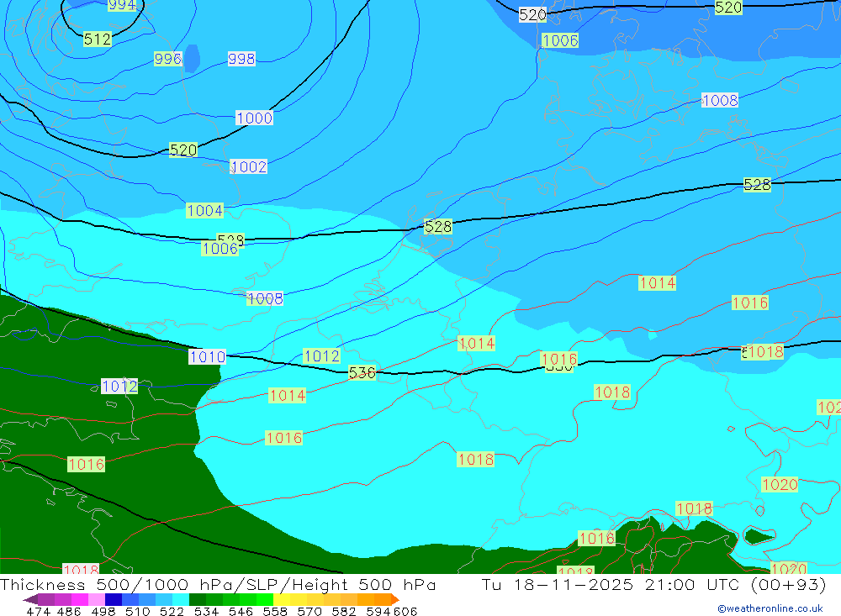Viewport: 841px width, 616px height.
Task: Click legend value 558
Action: pos(275,611)
